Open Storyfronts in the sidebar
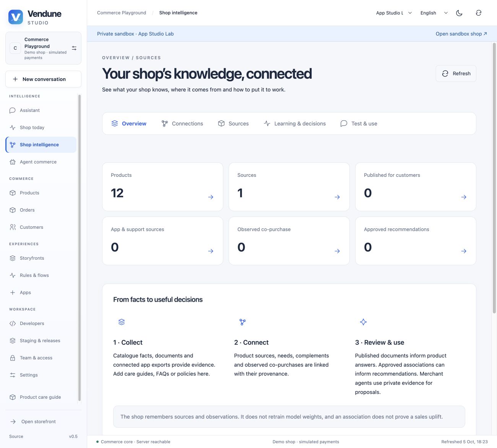497x448 pixels. [41, 258]
